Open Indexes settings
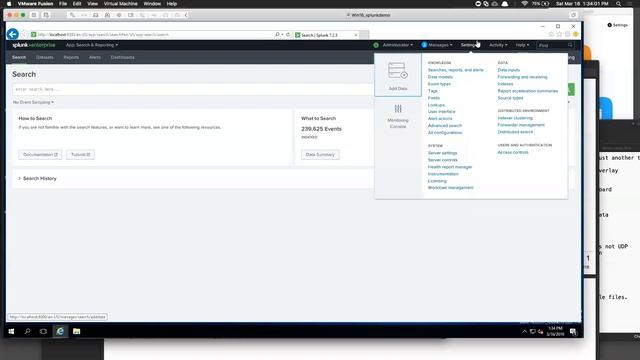640x360 pixels. point(505,84)
